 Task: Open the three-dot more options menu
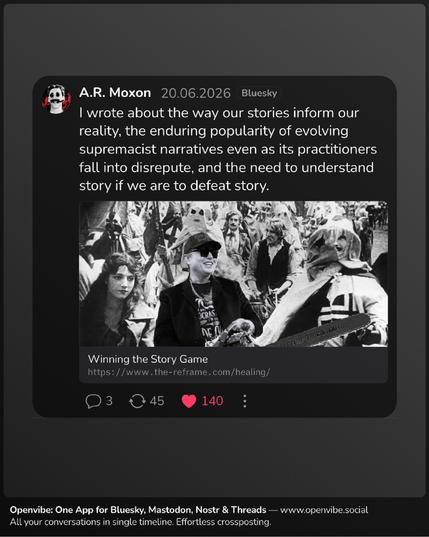[x=245, y=401]
